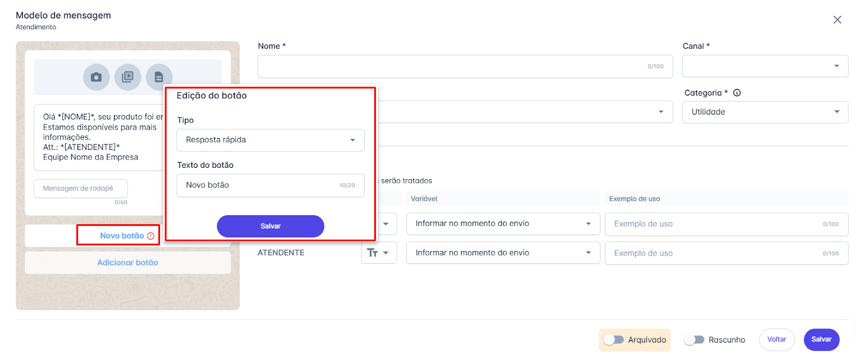Open the ATENDENTE variable dropdown
868x354 pixels.
click(502, 252)
